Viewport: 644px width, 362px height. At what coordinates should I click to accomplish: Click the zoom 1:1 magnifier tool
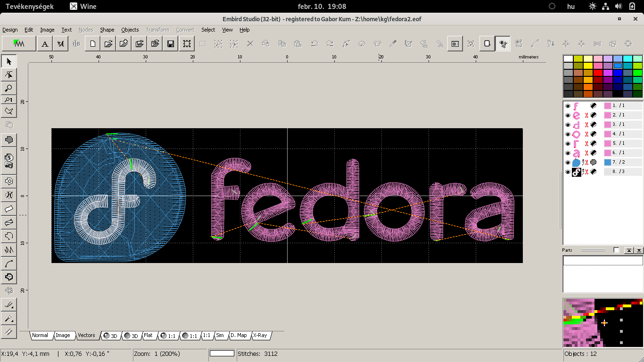(9, 100)
